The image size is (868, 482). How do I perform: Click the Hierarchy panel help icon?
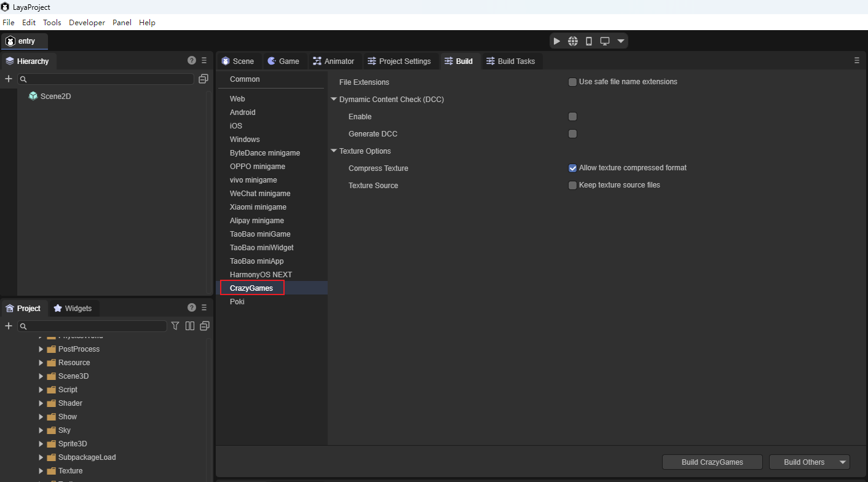192,61
